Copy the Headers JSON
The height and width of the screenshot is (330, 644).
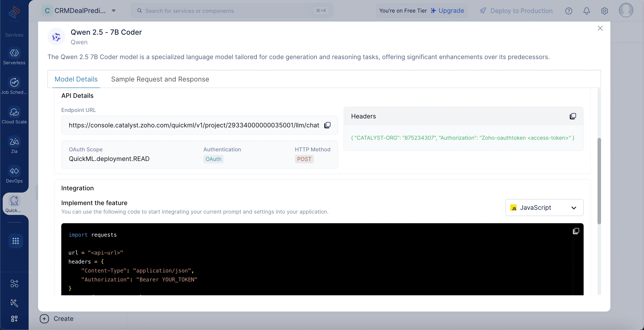(x=573, y=116)
